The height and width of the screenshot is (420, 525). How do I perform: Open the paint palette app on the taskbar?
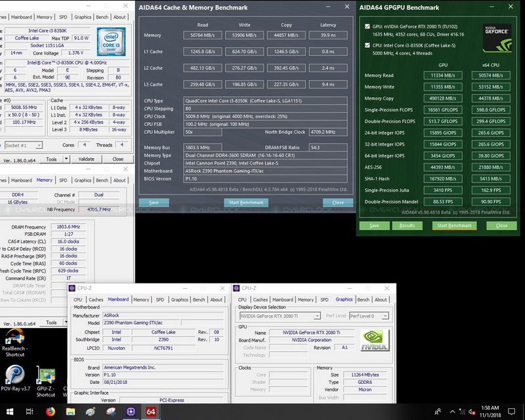click(91, 411)
